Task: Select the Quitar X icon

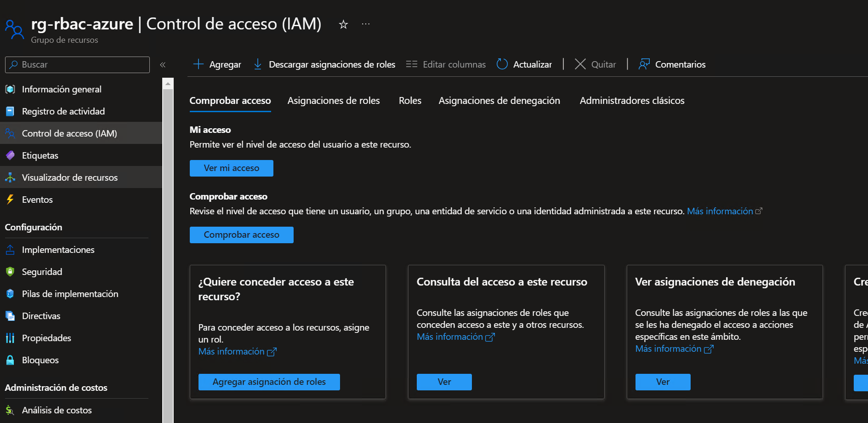Action: pyautogui.click(x=580, y=64)
